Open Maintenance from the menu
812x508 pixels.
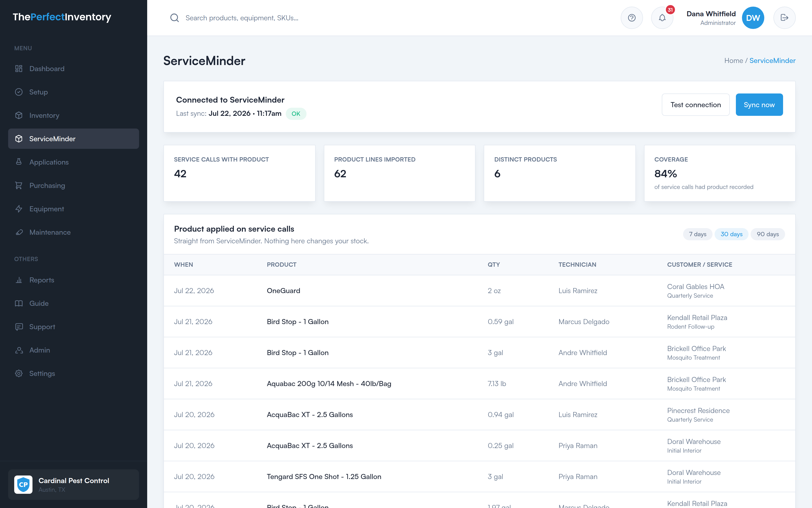(x=74, y=232)
